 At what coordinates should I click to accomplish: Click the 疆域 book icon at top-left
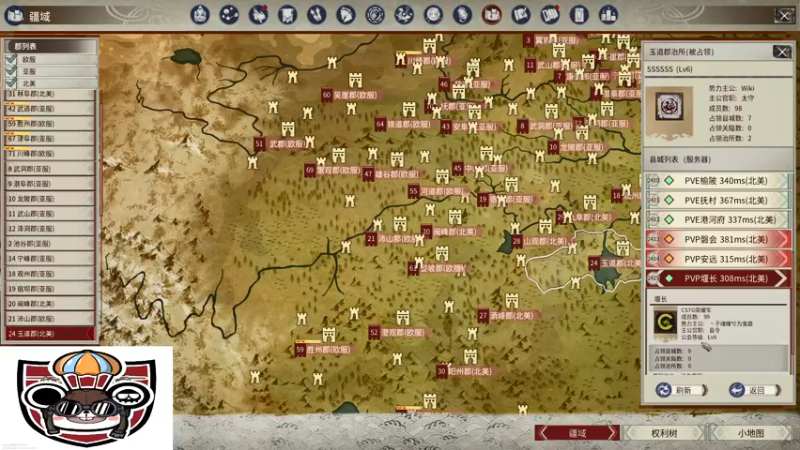pyautogui.click(x=15, y=16)
